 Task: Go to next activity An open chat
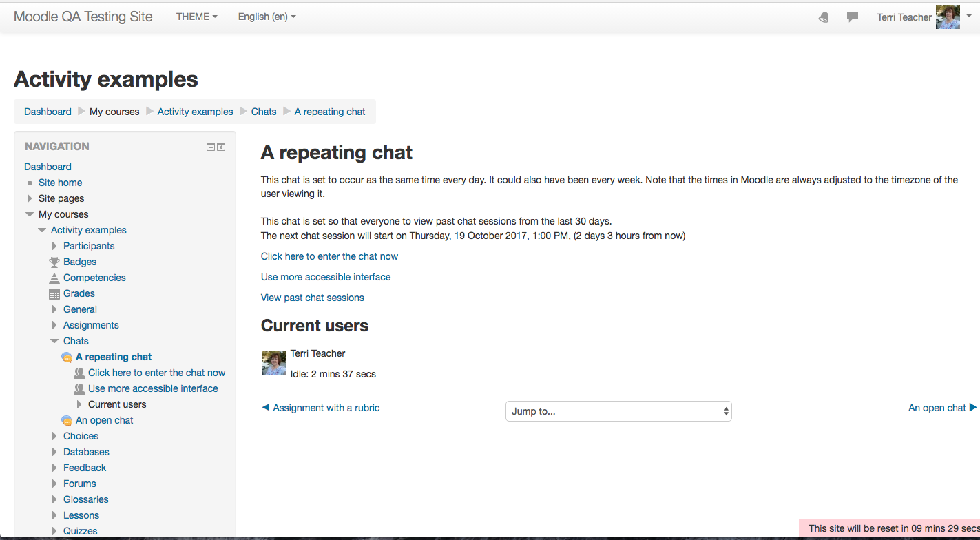click(x=942, y=408)
